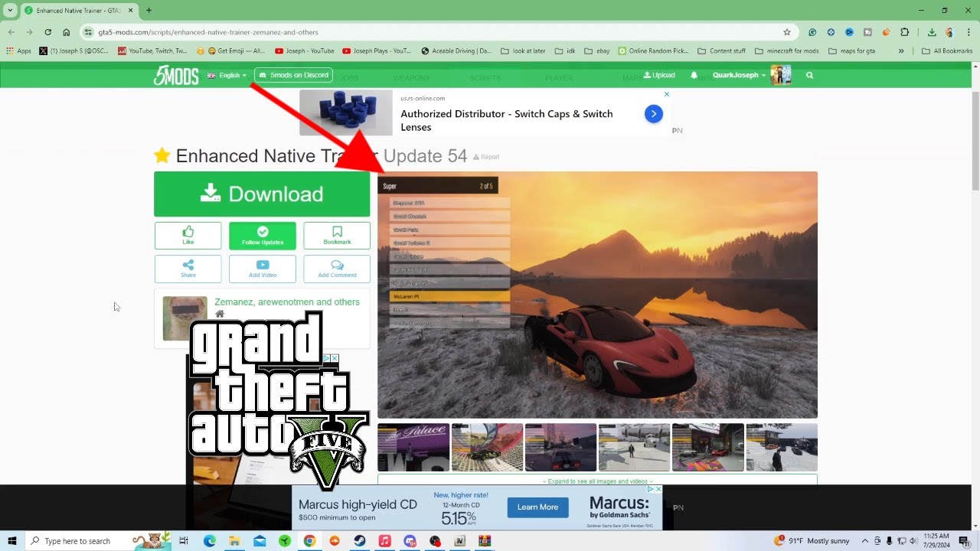Expand to see all images and videos
Screen dimensions: 980x551
click(597, 481)
